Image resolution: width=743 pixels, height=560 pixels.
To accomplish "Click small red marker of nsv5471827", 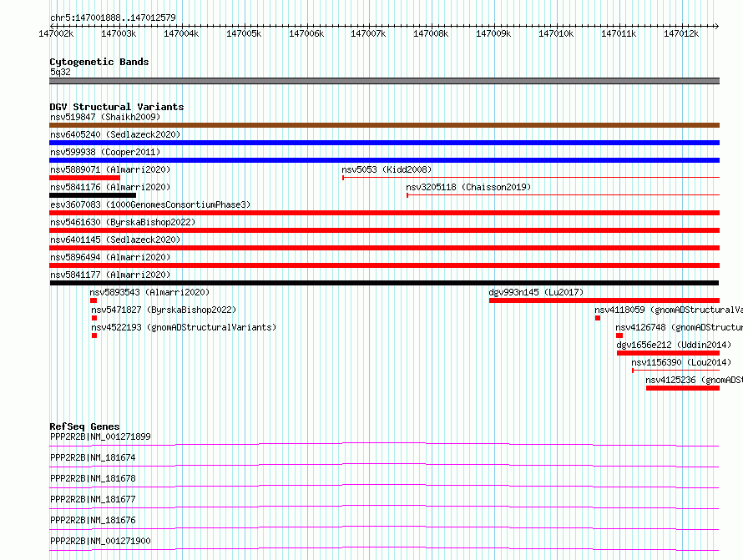I will click(94, 318).
